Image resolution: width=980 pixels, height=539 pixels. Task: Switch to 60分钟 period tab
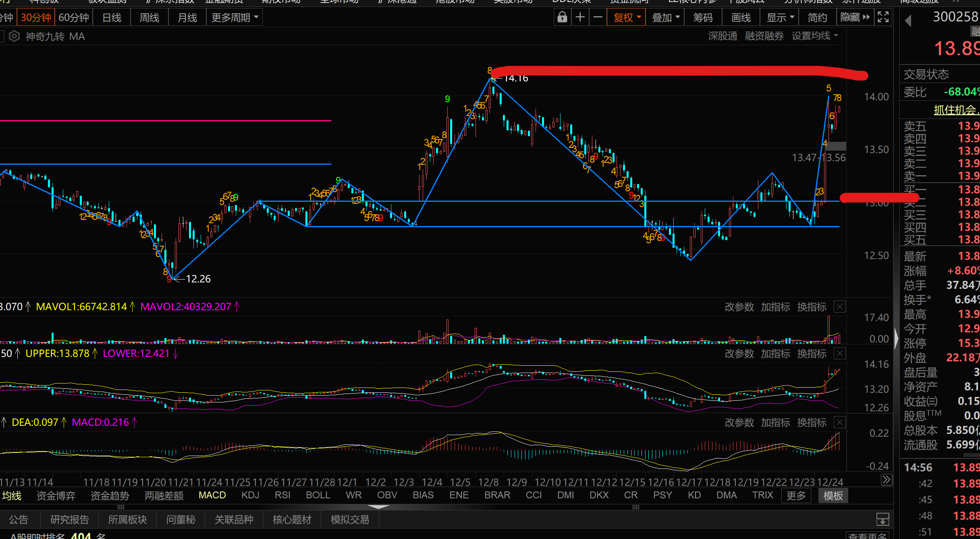pos(74,17)
